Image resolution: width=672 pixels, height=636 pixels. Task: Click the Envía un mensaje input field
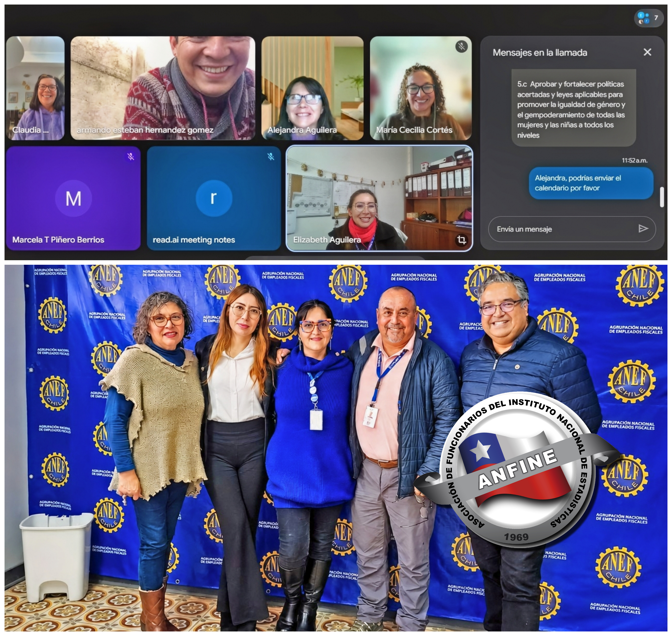tap(572, 229)
